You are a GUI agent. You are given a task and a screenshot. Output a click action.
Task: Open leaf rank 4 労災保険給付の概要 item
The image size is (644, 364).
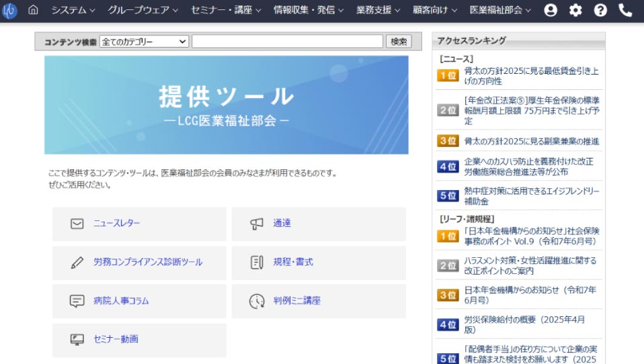[524, 324]
